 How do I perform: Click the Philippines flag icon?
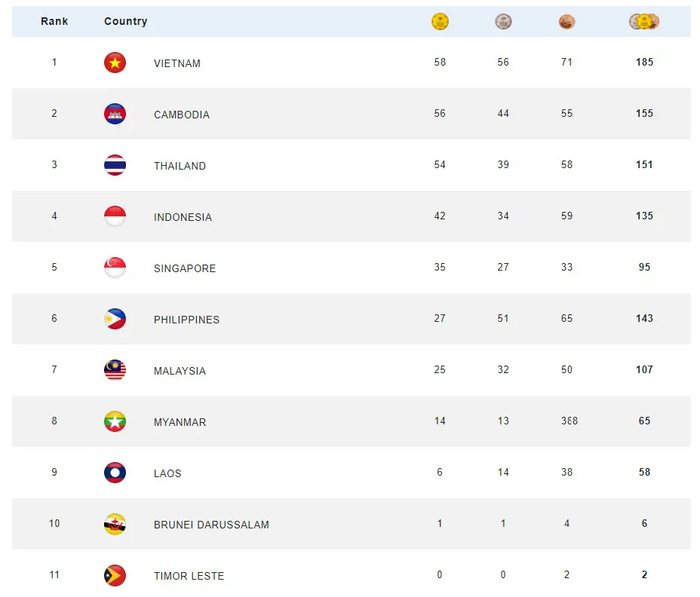(115, 319)
